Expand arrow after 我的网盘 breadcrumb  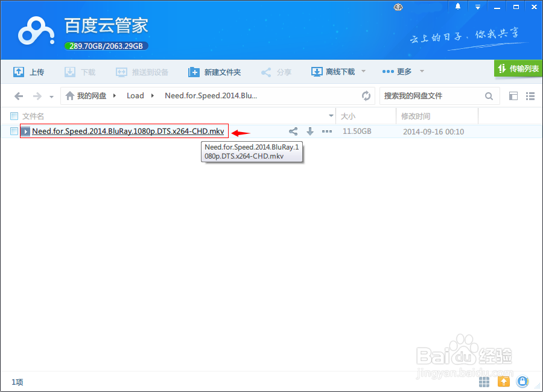tap(114, 95)
